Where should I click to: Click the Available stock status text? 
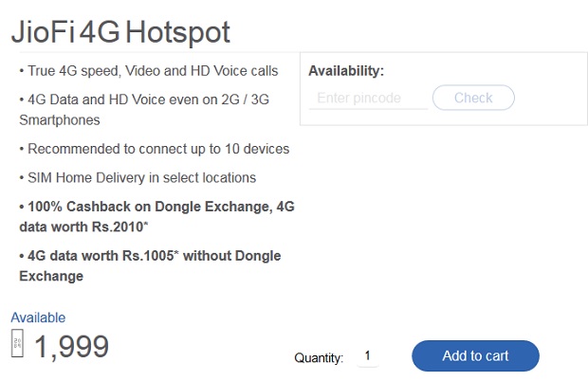pos(38,317)
